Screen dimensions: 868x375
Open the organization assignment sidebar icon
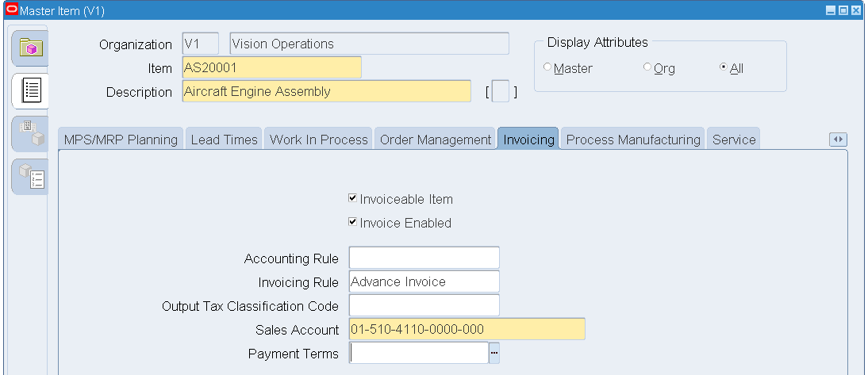click(30, 133)
